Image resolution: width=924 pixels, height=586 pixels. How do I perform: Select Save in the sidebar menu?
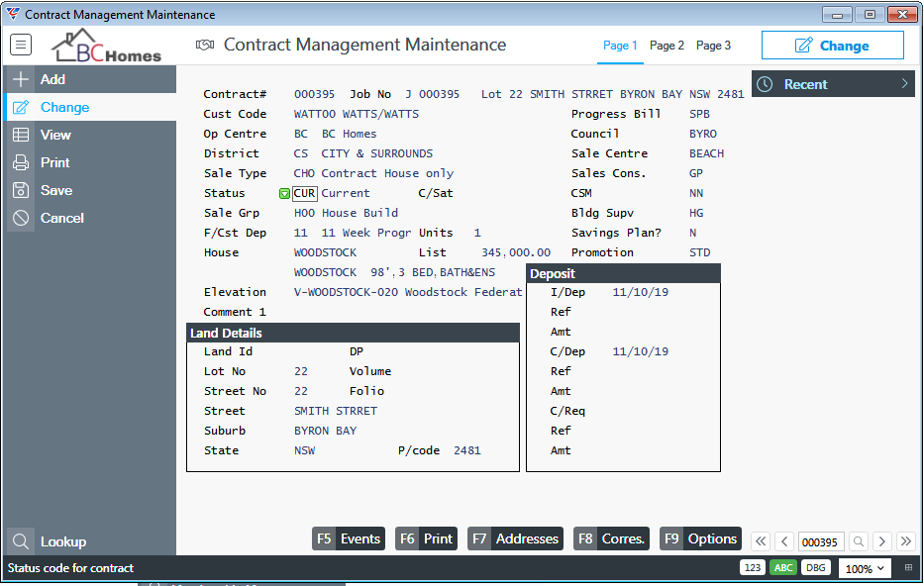[x=89, y=190]
